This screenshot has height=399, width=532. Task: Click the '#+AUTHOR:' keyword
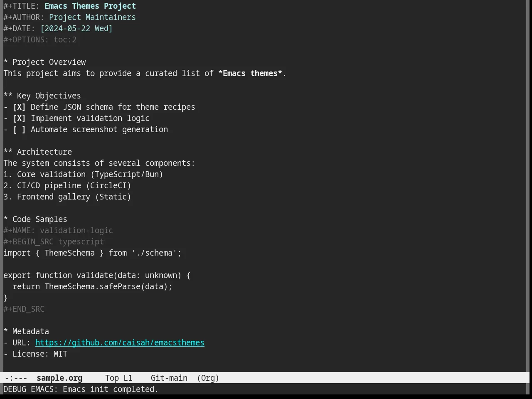[24, 17]
